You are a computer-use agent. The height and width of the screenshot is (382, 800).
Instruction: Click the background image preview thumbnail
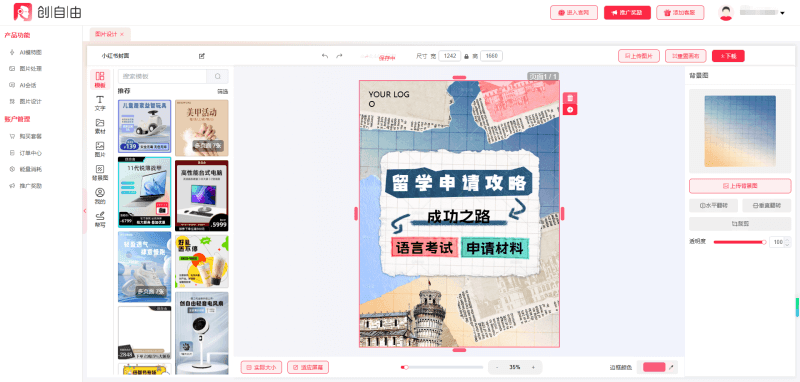[740, 131]
